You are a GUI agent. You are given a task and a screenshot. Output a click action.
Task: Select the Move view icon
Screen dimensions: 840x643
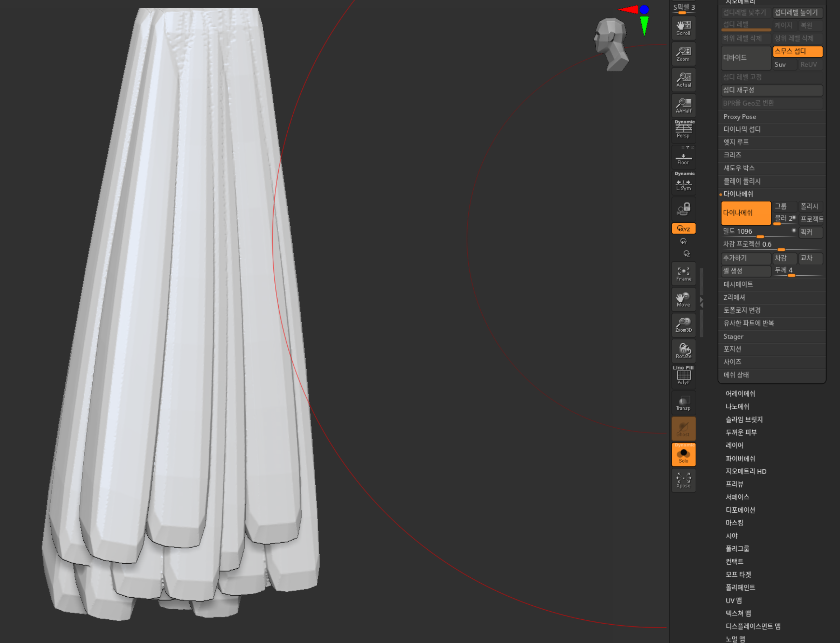pyautogui.click(x=683, y=299)
